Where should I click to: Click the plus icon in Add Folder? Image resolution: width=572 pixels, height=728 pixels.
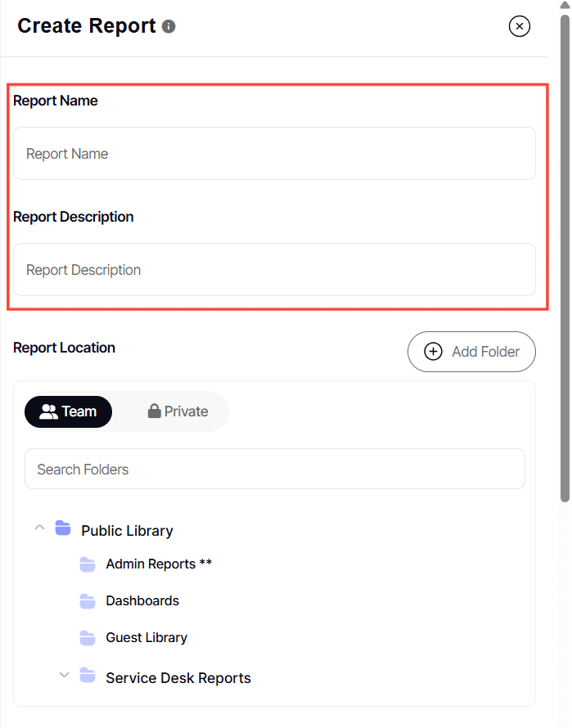pos(433,352)
